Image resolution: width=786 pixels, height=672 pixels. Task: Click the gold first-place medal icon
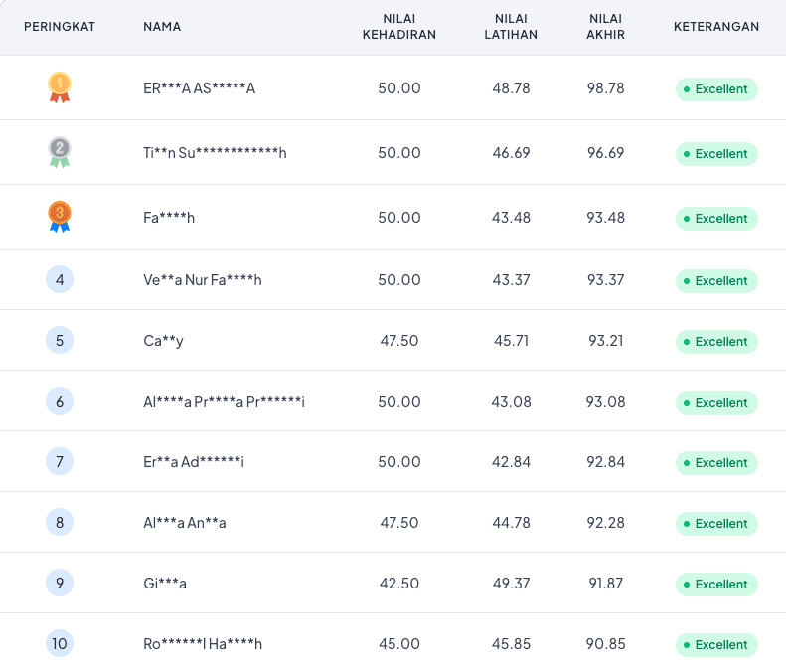click(60, 87)
